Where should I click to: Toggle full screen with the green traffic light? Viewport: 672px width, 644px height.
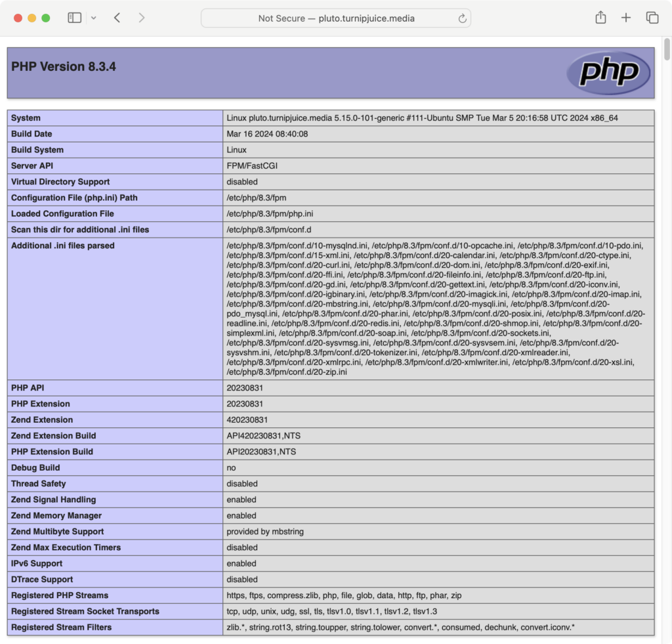click(45, 18)
